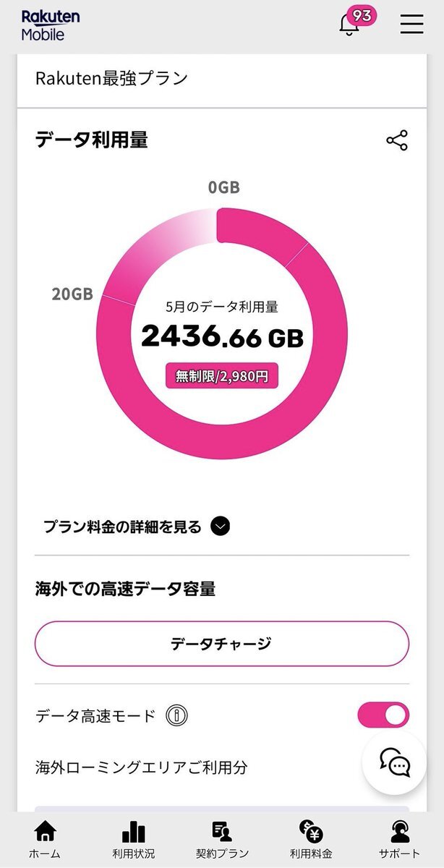Open the chat support bubble

(x=396, y=762)
